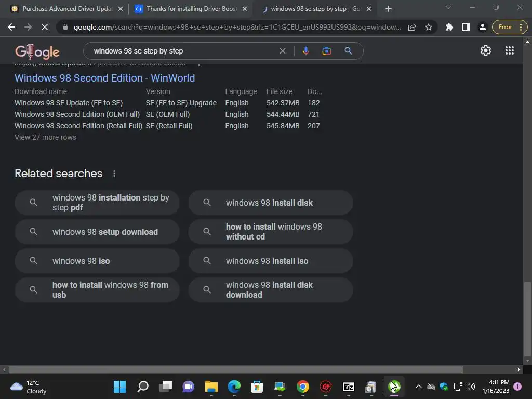This screenshot has width=532, height=399.
Task: Select the windows 98 install iso suggestion
Action: (x=271, y=261)
